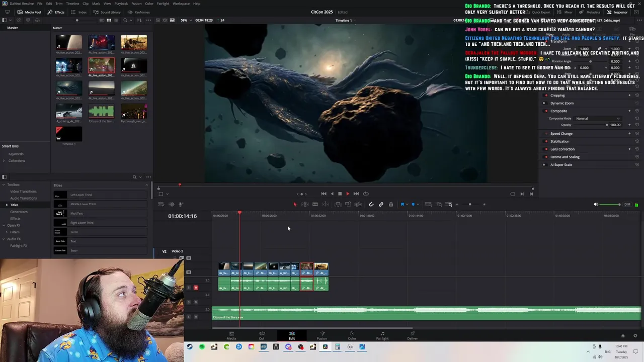This screenshot has height=362, width=644.
Task: Expand the Retime and Scaling section
Action: [565, 157]
